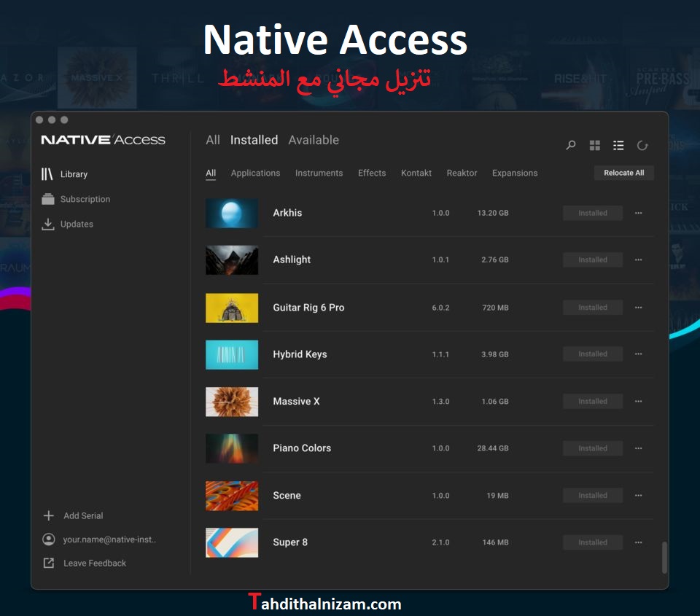Click the 28.44 GB size value
This screenshot has height=616, width=700.
point(492,448)
